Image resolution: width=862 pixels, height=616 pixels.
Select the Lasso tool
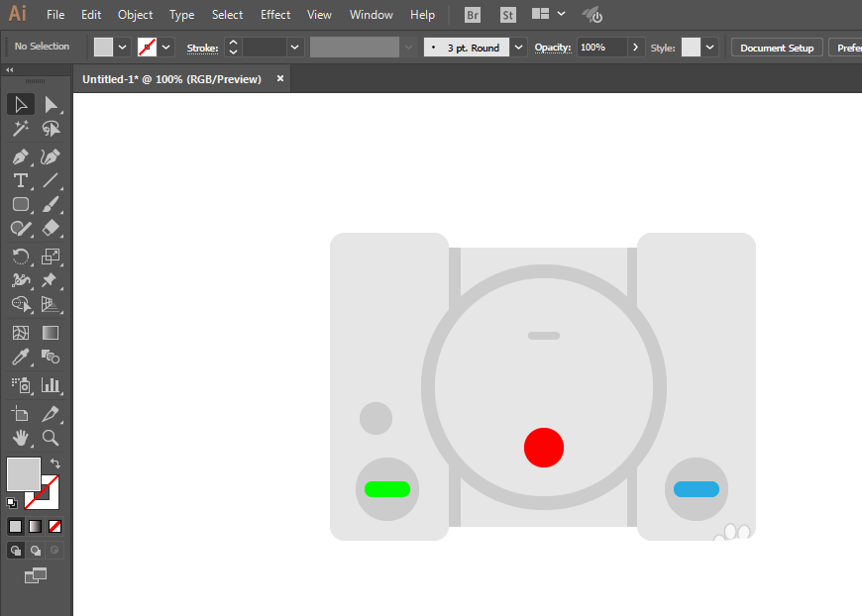pos(51,129)
